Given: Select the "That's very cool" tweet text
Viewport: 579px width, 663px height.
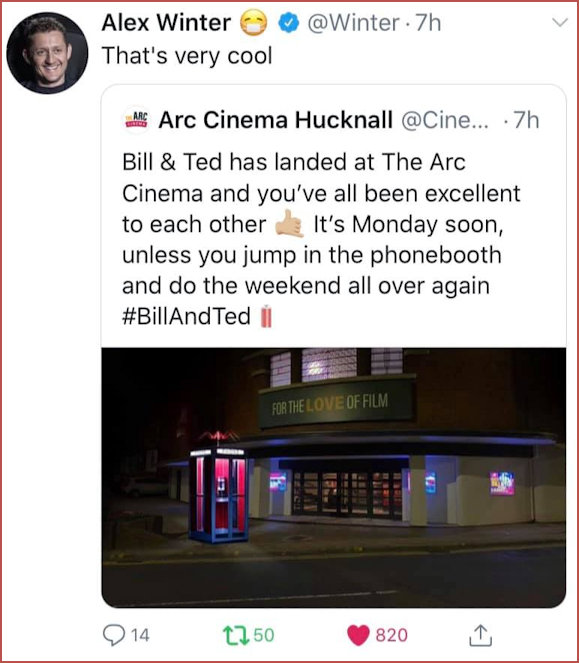Looking at the screenshot, I should tap(187, 56).
